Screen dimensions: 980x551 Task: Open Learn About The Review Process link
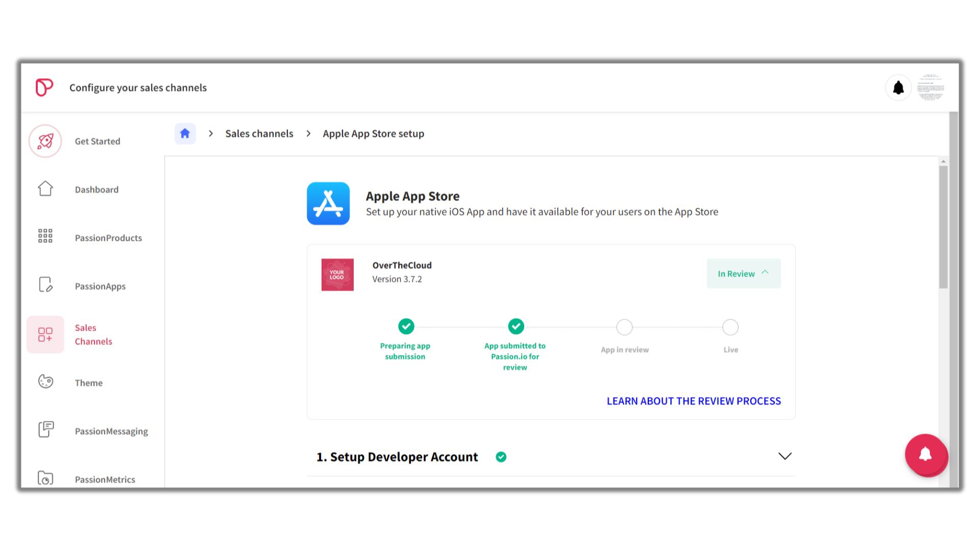(694, 401)
